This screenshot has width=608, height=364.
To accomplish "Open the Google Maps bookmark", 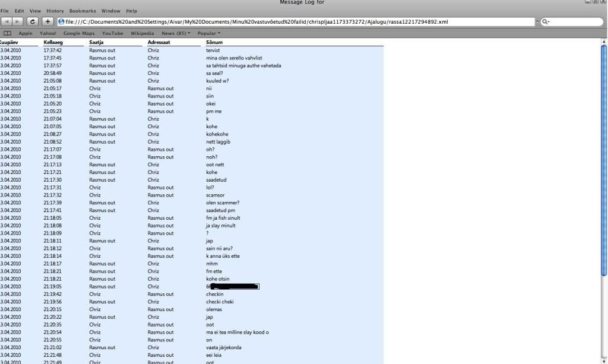I will coord(79,33).
